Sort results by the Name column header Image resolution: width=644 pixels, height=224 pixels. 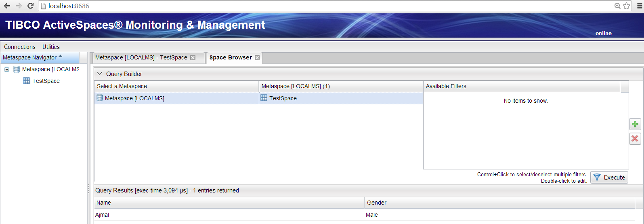[x=229, y=203]
